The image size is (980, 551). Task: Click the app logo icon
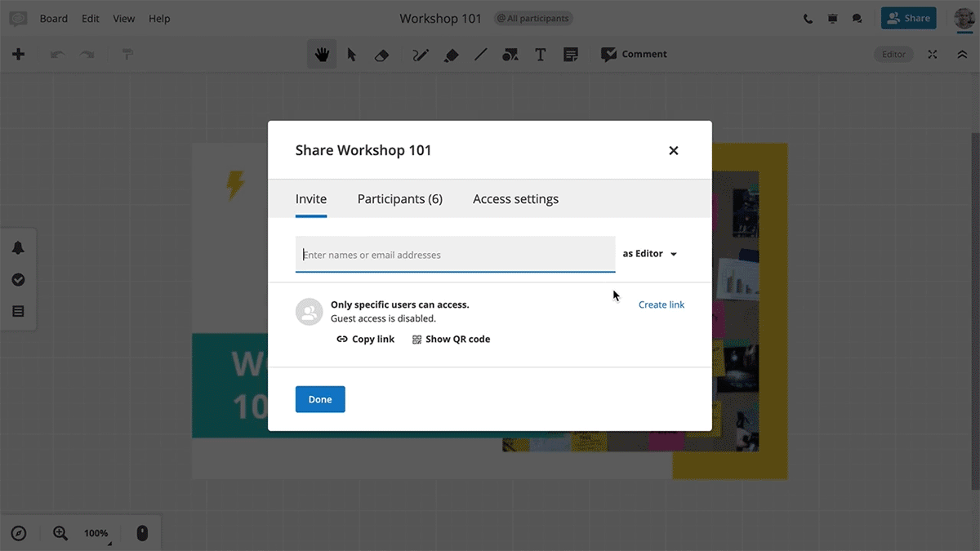[x=18, y=18]
